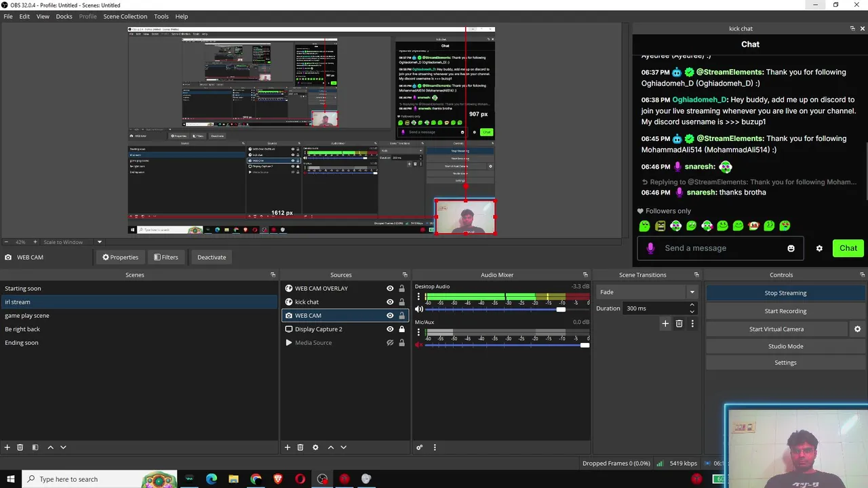Open Filters for the WEB CAM source
This screenshot has height=488, width=868.
coord(165,257)
